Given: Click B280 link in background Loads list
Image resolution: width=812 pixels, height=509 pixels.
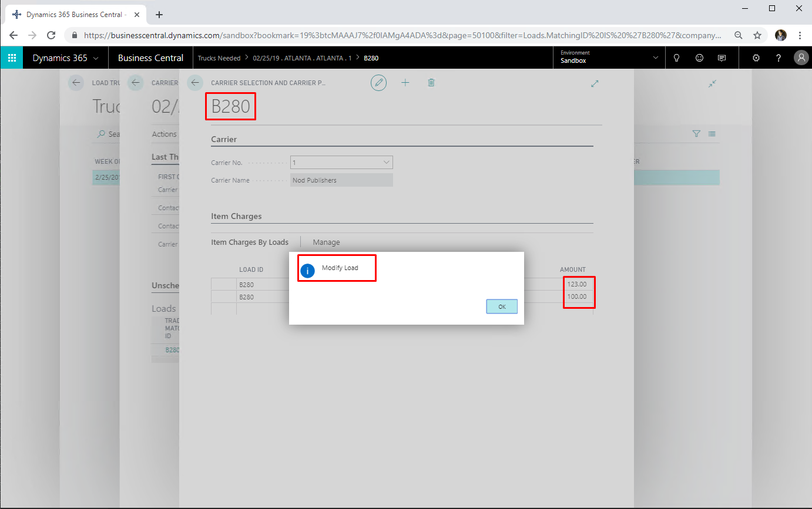Looking at the screenshot, I should (172, 350).
